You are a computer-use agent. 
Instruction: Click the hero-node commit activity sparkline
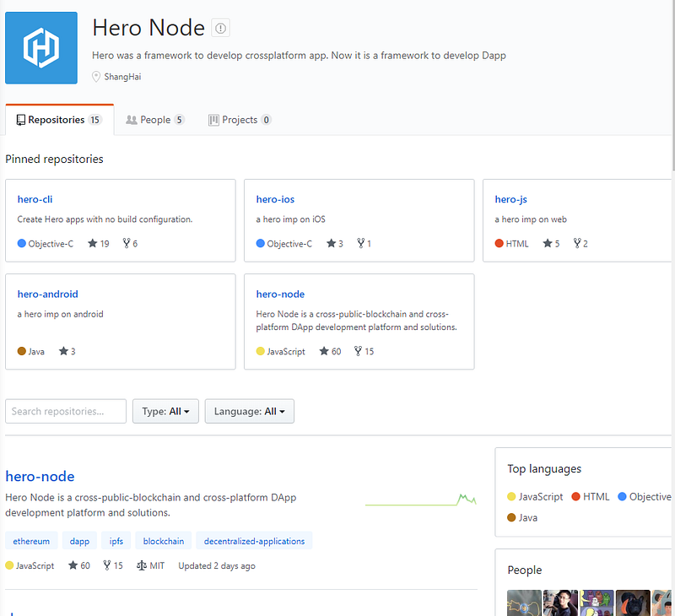point(420,500)
